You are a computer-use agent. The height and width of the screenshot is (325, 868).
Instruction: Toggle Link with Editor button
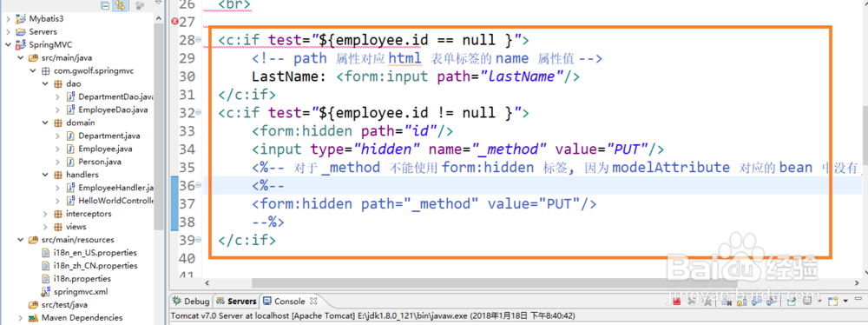pyautogui.click(x=120, y=5)
